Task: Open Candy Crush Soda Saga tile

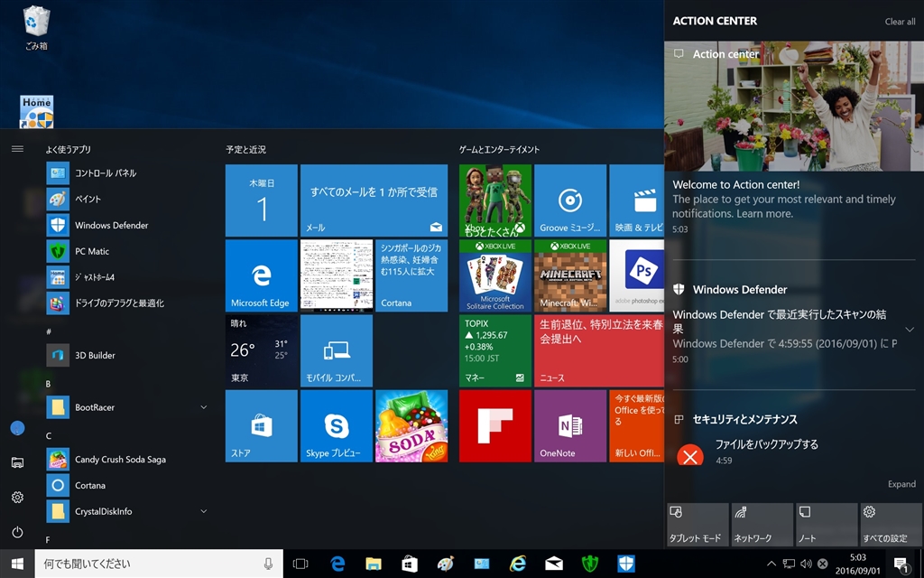Action: [411, 425]
